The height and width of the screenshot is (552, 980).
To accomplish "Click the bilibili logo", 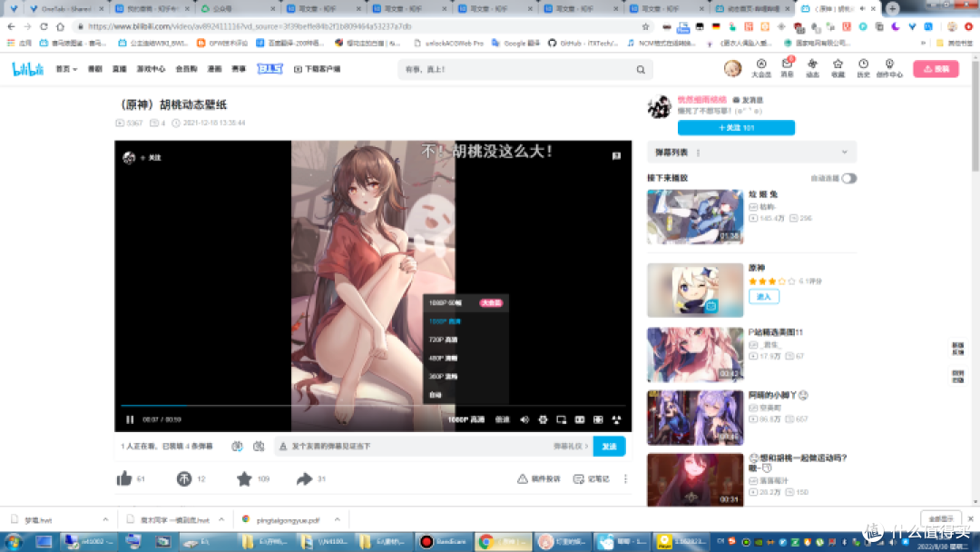I will [27, 69].
